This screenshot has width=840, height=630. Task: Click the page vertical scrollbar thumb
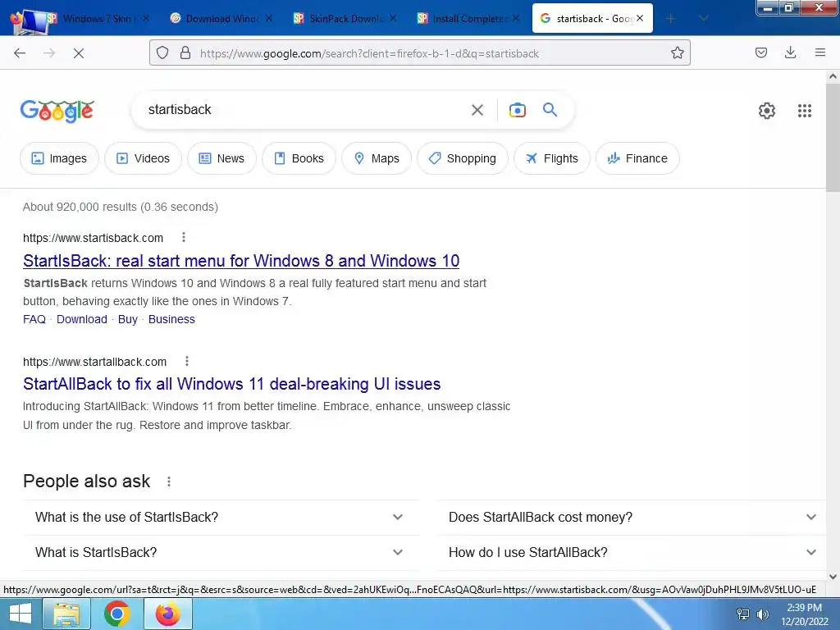pyautogui.click(x=833, y=138)
